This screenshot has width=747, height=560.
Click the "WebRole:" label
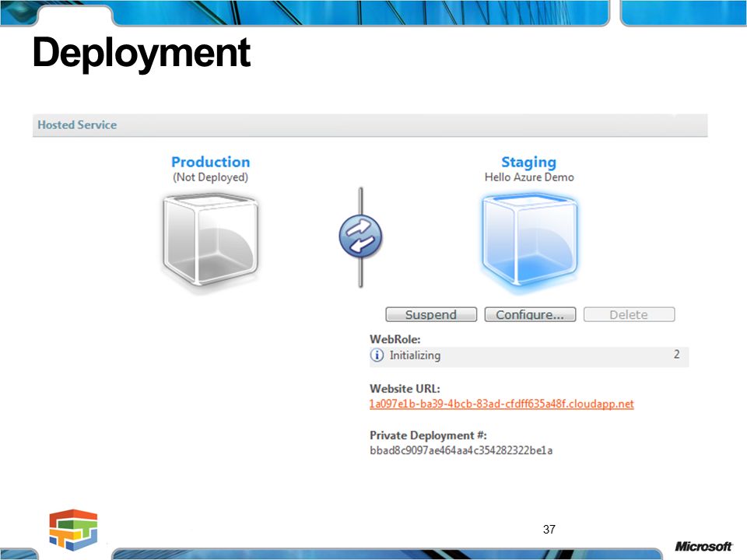coord(395,340)
